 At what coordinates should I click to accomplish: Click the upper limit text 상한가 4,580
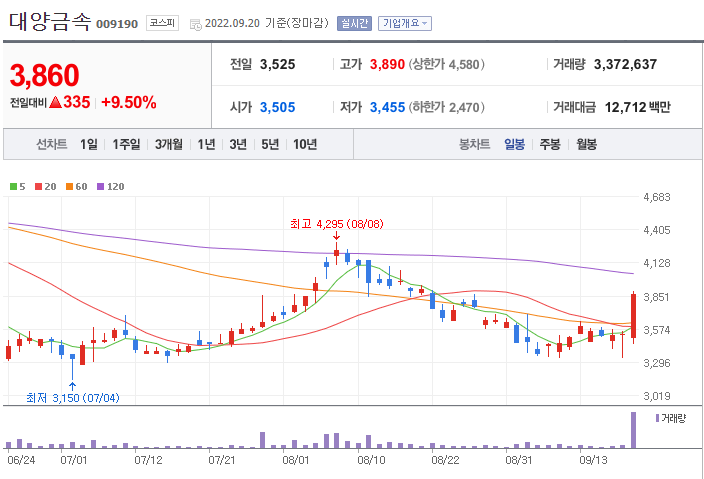(446, 65)
